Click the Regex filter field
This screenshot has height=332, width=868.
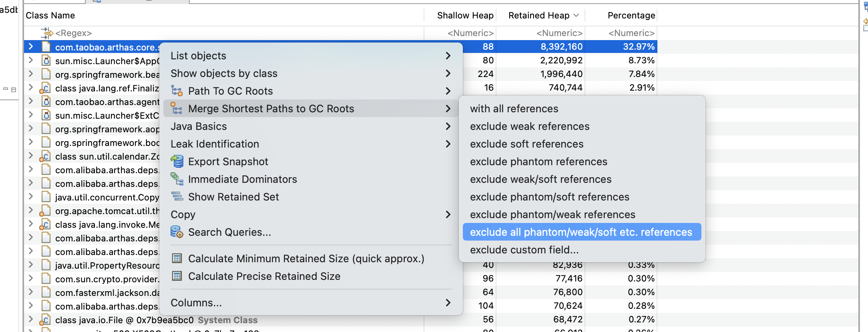click(x=223, y=33)
